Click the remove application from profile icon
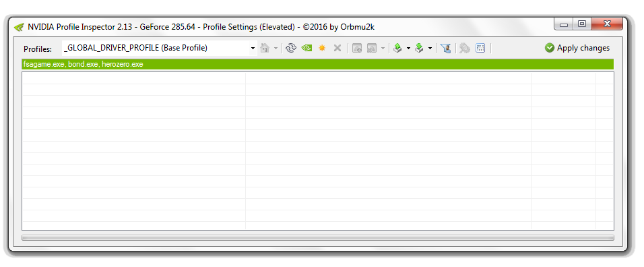 372,48
